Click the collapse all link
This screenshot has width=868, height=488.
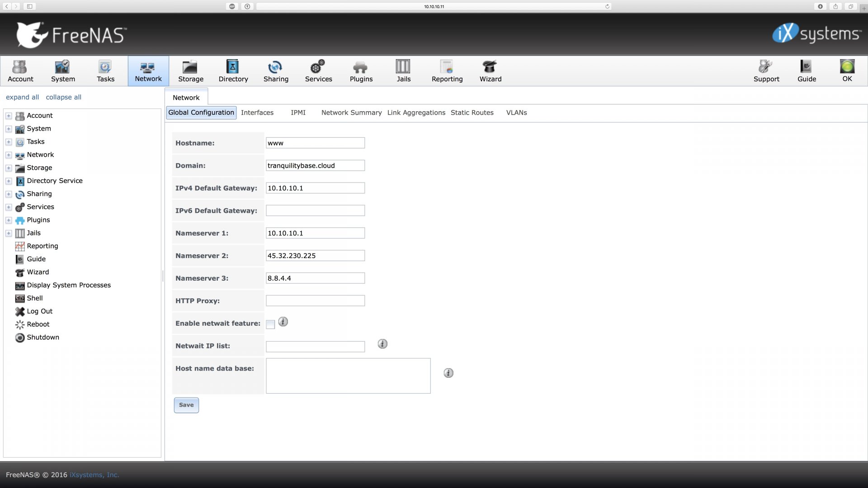[63, 97]
